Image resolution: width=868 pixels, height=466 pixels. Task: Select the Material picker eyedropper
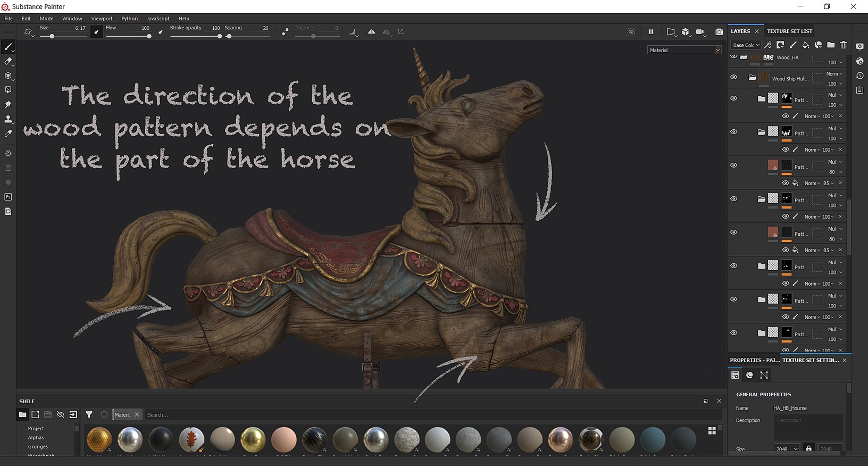(x=8, y=134)
